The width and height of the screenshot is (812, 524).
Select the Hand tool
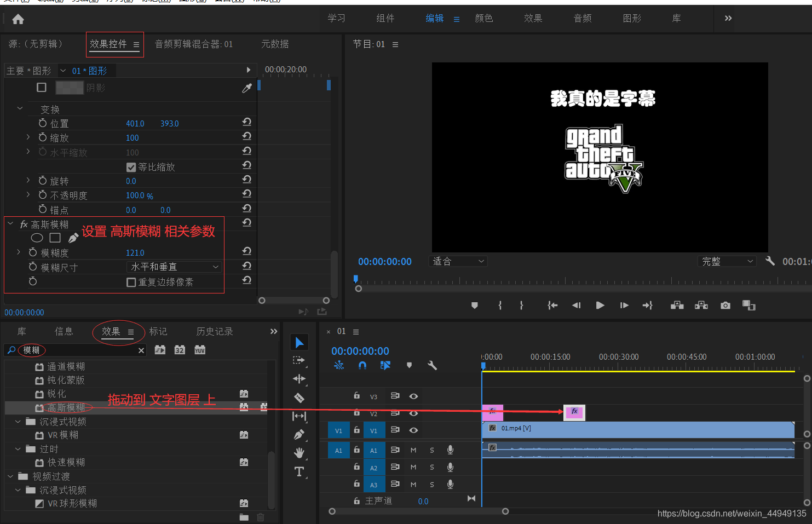pyautogui.click(x=299, y=453)
